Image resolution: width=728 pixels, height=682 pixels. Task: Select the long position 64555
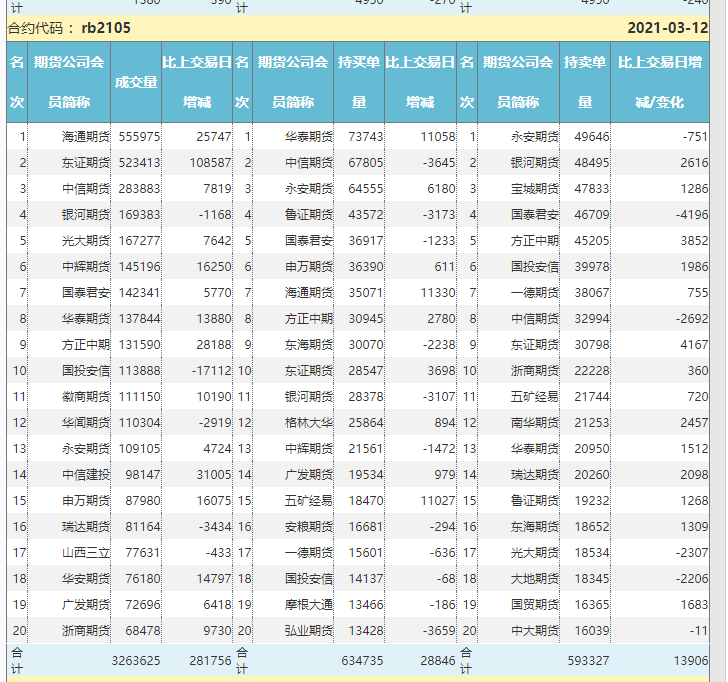(x=366, y=188)
